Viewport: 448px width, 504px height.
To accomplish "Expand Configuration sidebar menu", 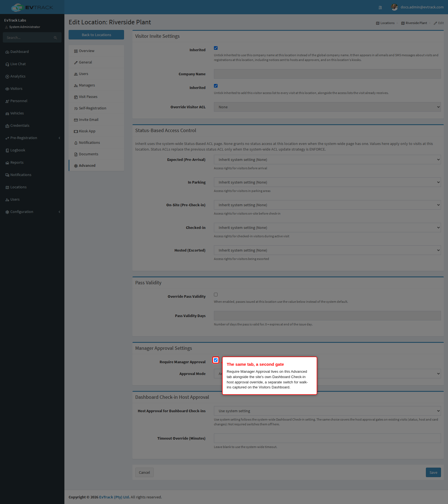I will click(32, 212).
